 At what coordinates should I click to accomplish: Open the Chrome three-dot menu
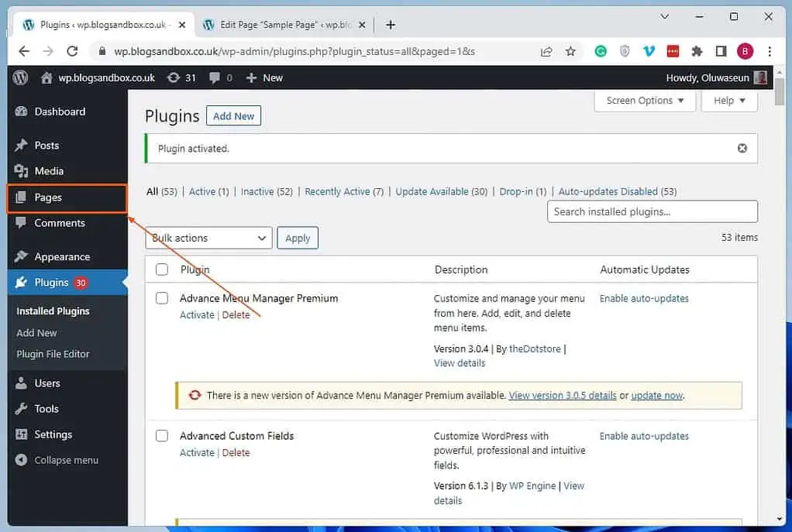point(770,51)
